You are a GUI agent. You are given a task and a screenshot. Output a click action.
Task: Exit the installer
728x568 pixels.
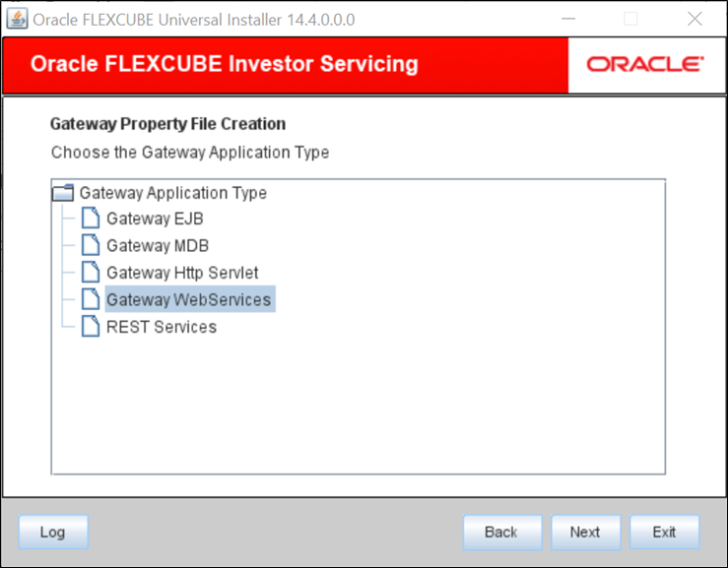[x=664, y=532]
